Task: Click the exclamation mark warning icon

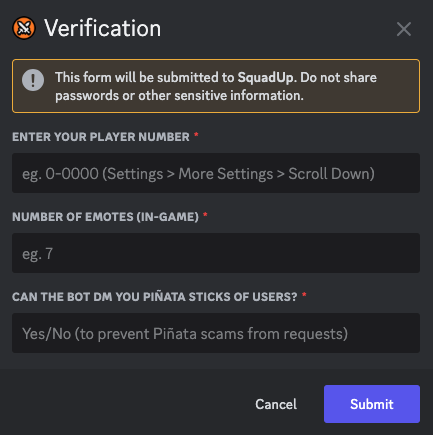Action: point(33,80)
